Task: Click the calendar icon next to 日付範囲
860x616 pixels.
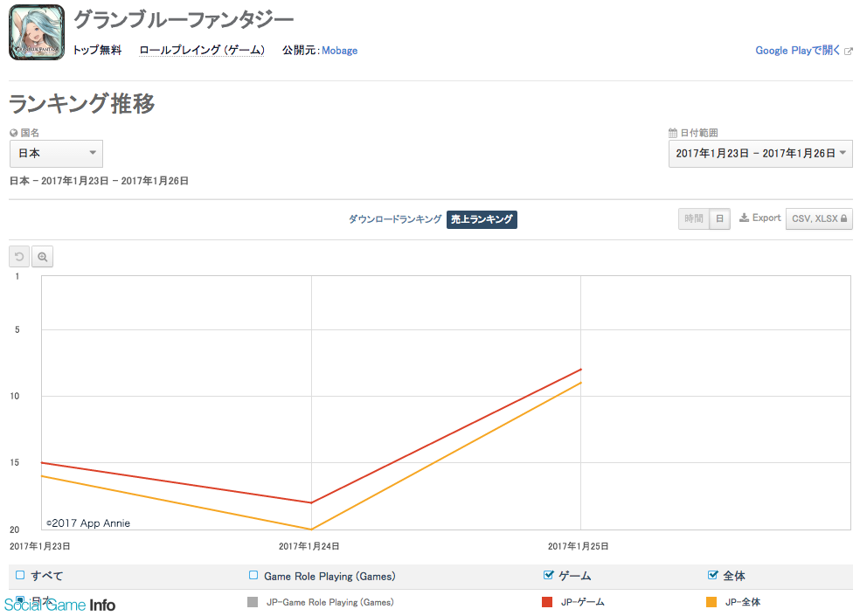Action: pos(673,133)
